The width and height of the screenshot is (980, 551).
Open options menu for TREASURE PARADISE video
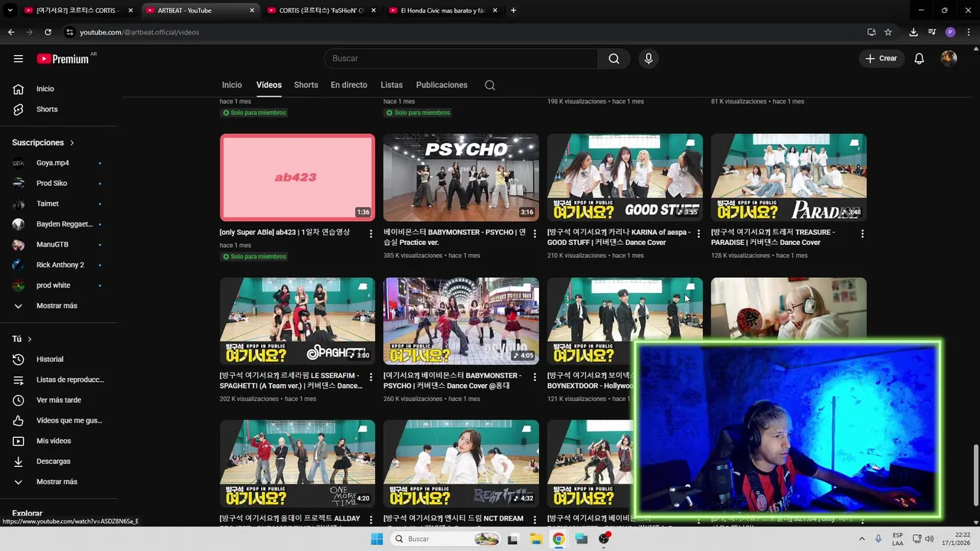862,233
